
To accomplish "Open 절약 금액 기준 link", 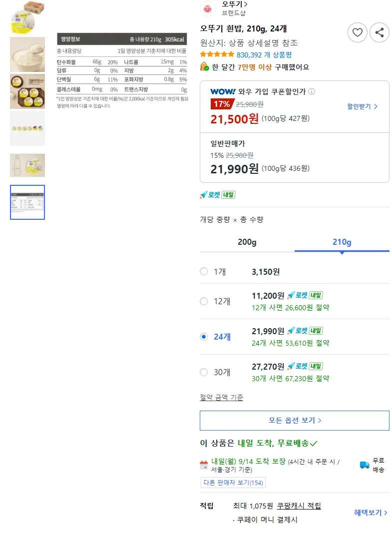I will tap(222, 397).
